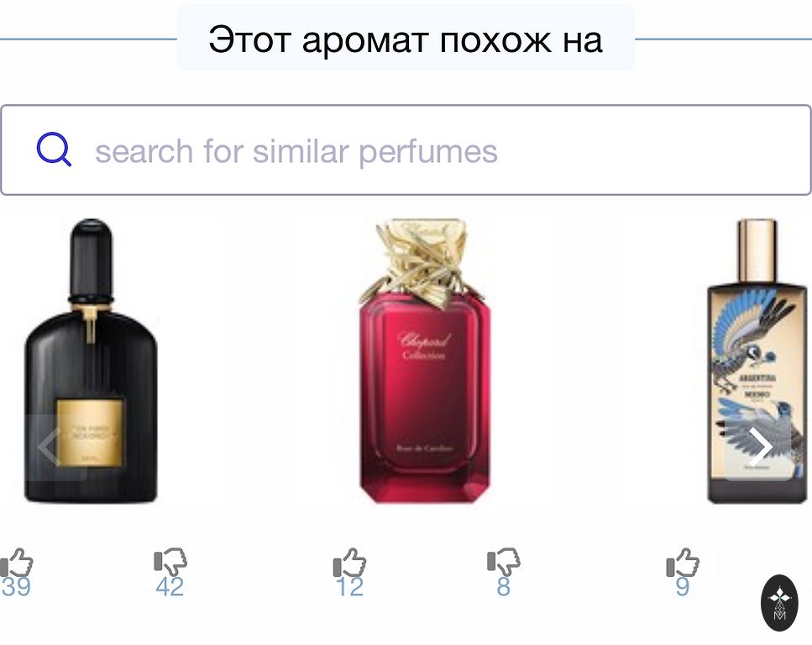
Task: Click the 12 likes count
Action: [349, 588]
